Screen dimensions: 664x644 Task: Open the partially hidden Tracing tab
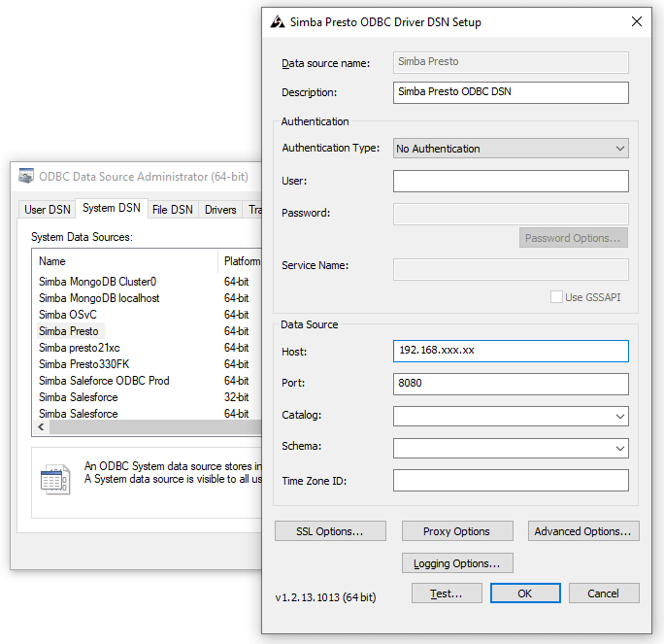click(253, 209)
